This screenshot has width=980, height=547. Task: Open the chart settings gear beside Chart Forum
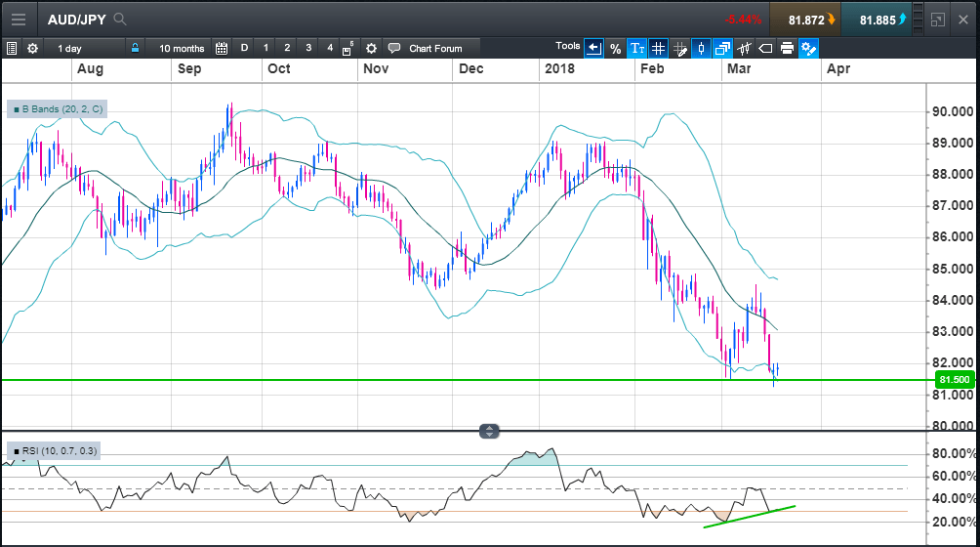pos(371,48)
